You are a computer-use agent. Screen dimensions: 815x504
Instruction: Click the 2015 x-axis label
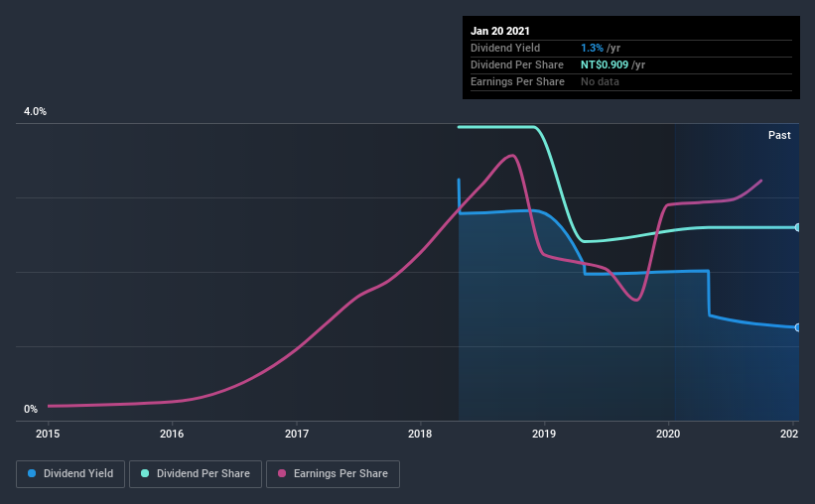pyautogui.click(x=48, y=434)
